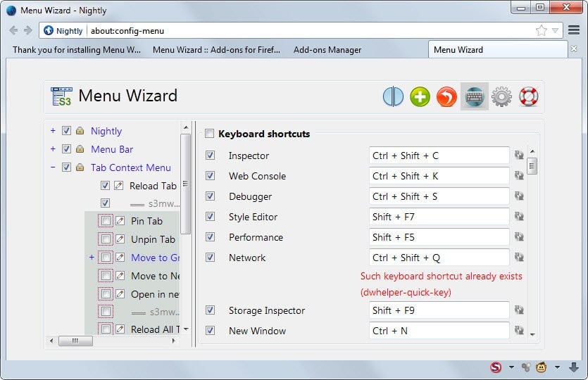The image size is (588, 380).
Task: Uncheck the Network shortcut checkbox
Action: [211, 258]
